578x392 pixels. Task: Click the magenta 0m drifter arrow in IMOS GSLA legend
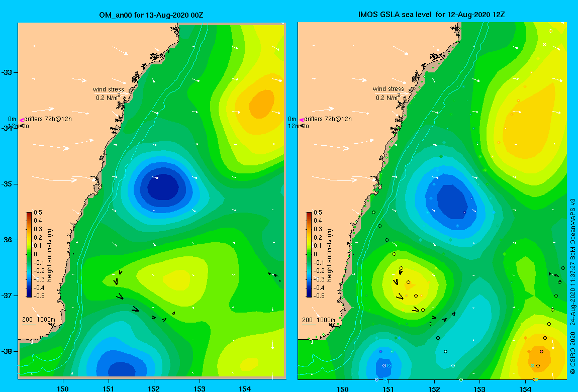(302, 120)
